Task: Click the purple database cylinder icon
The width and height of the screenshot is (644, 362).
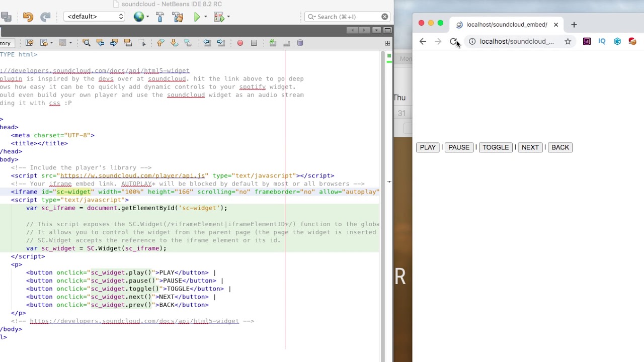Action: (300, 43)
